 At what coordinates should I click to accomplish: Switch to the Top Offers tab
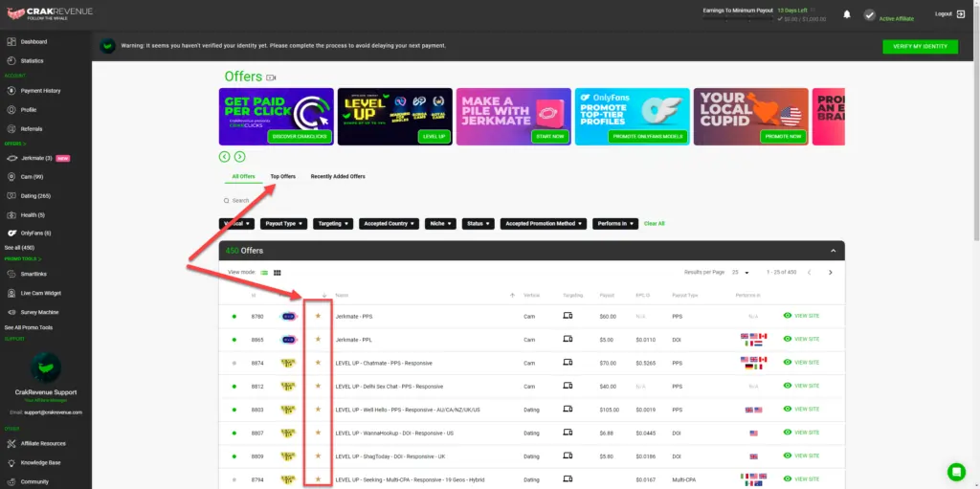[x=282, y=176]
